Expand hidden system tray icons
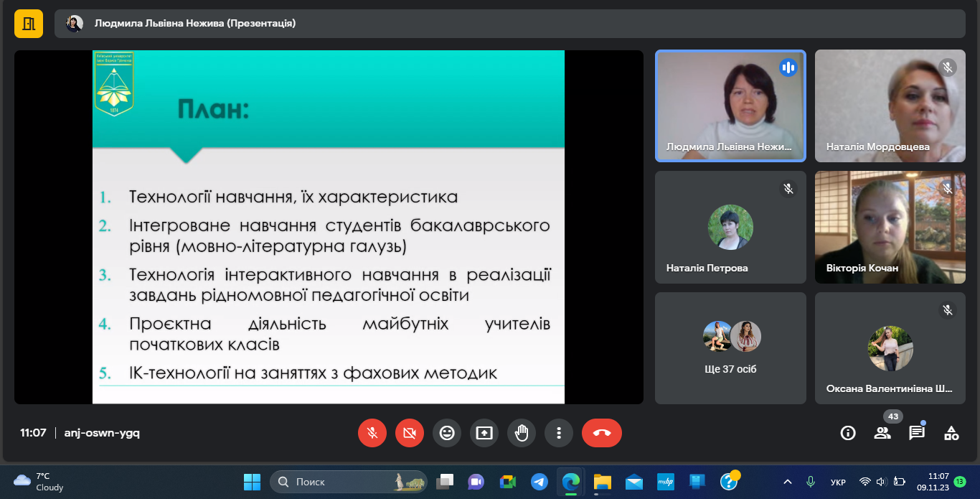Viewport: 980px width, 499px height. 788,482
